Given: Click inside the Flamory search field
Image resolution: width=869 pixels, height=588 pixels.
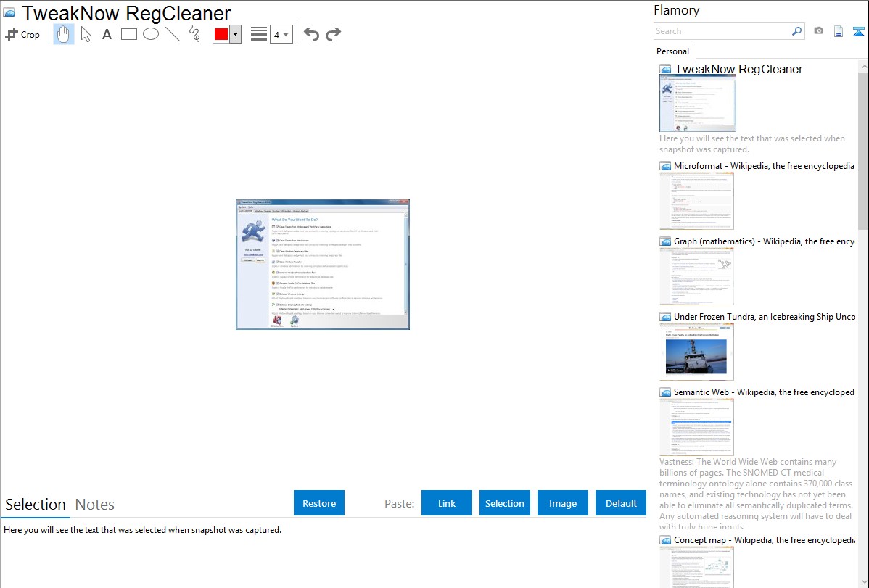Looking at the screenshot, I should pos(722,31).
